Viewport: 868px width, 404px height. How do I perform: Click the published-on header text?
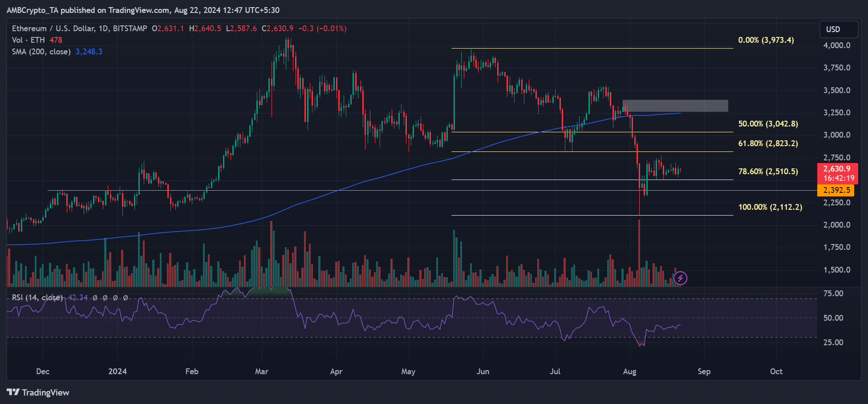tap(143, 10)
